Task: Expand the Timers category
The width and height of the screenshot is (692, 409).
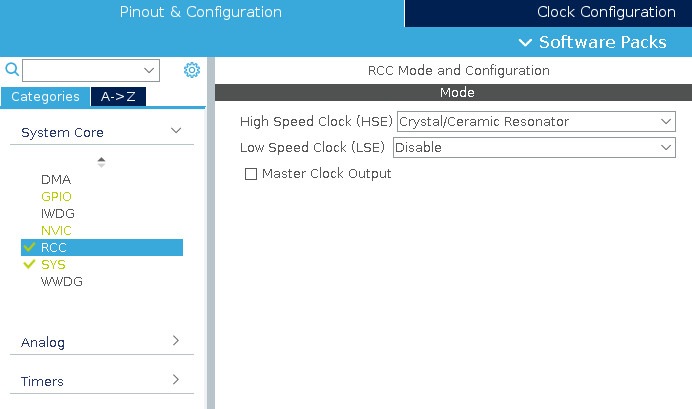Action: [x=102, y=381]
